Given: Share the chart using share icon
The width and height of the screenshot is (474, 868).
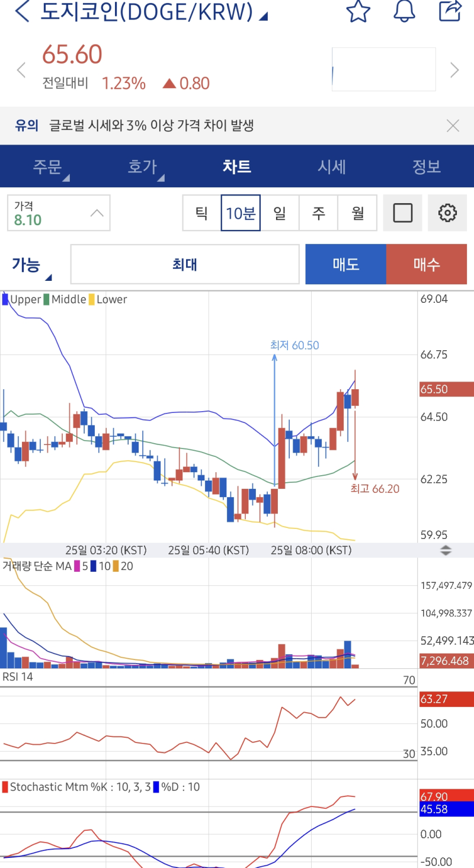Looking at the screenshot, I should pyautogui.click(x=450, y=10).
